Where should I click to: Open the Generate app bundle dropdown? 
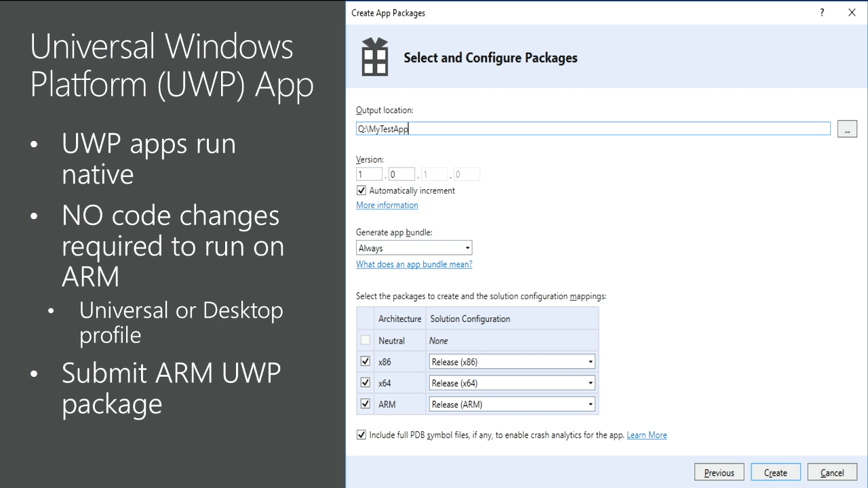click(467, 247)
